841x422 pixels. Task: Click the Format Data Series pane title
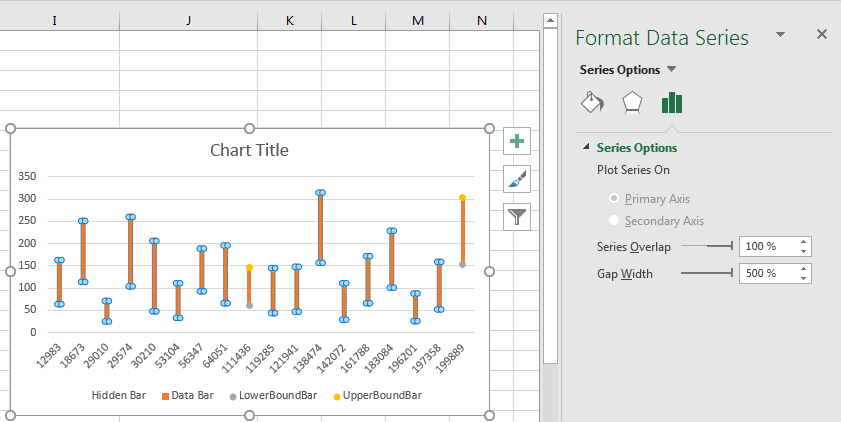662,38
